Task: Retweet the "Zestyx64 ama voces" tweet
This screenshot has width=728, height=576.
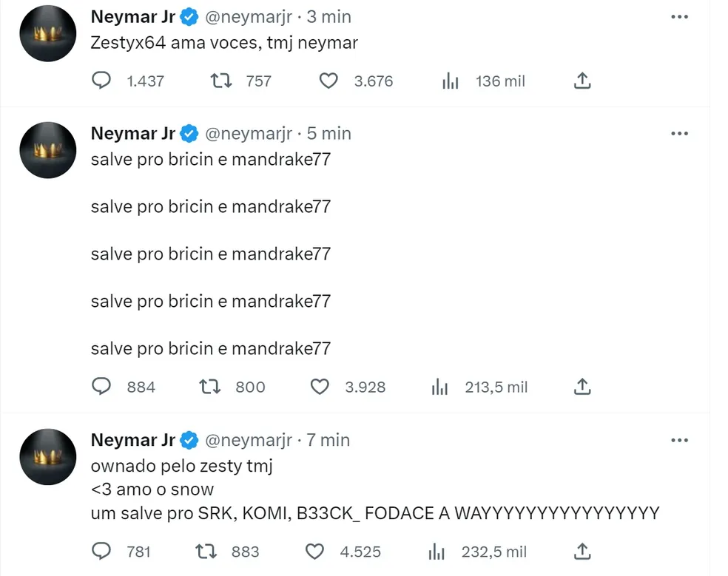Action: pyautogui.click(x=221, y=81)
